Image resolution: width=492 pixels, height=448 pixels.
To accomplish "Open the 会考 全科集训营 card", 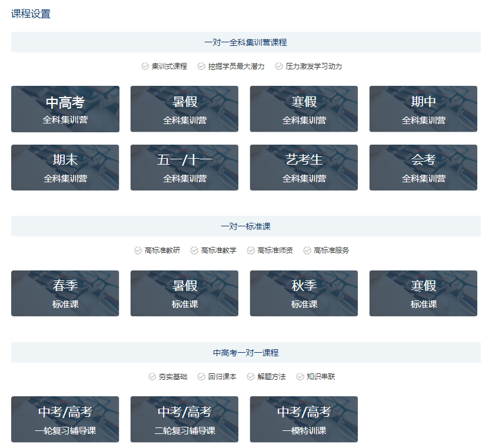I will [423, 168].
